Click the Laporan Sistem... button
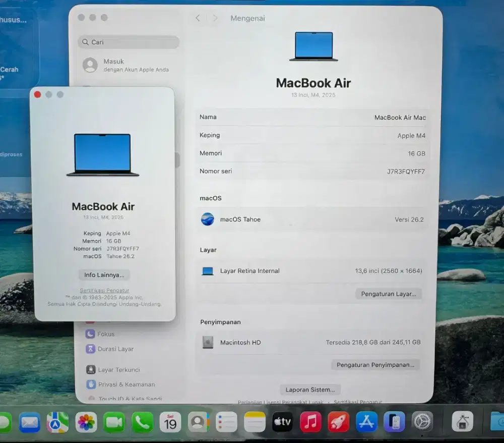504x443 pixels. coord(310,390)
